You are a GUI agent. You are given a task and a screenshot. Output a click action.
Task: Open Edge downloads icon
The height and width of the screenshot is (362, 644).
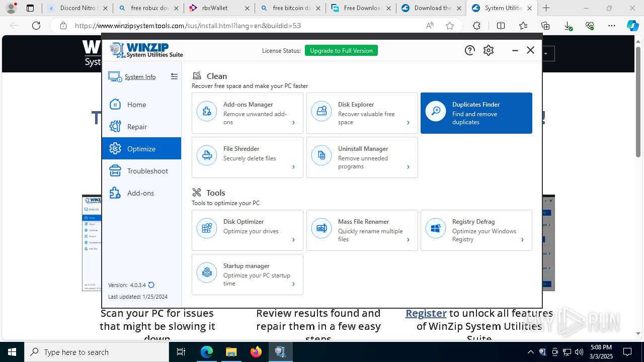coord(568,26)
